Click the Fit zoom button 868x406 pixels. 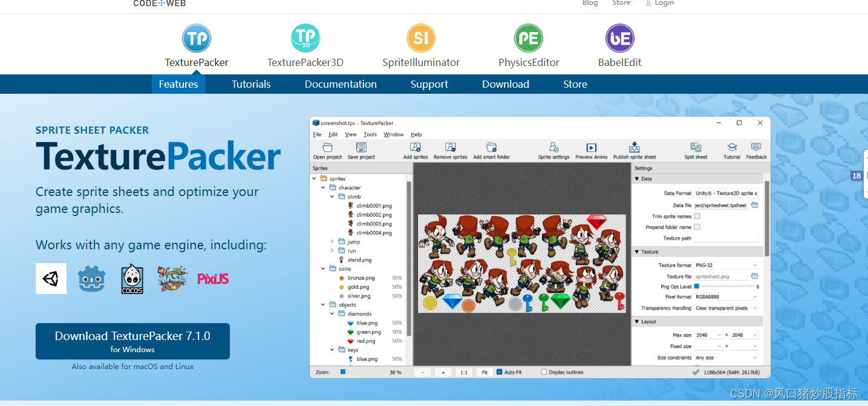[485, 372]
